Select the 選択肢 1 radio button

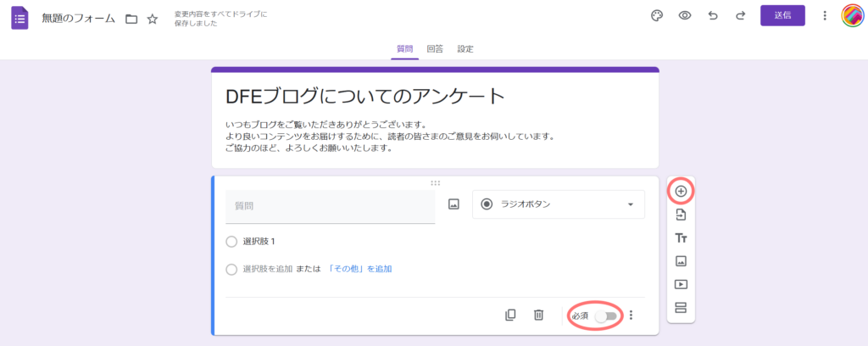point(232,242)
